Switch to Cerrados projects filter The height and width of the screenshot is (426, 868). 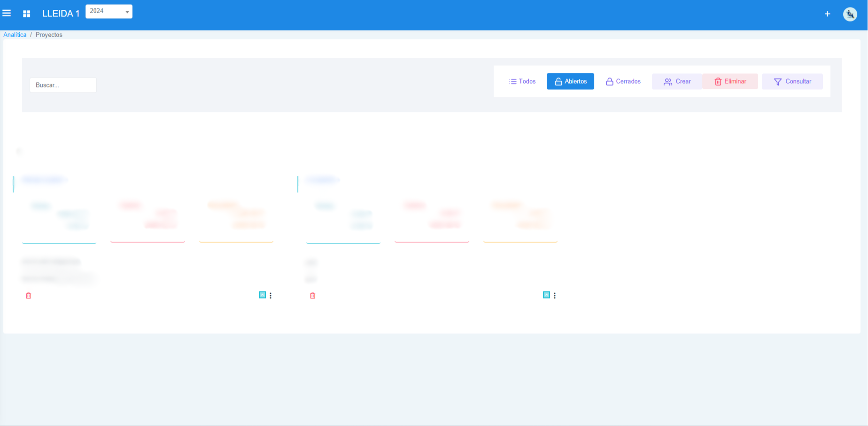pos(623,81)
